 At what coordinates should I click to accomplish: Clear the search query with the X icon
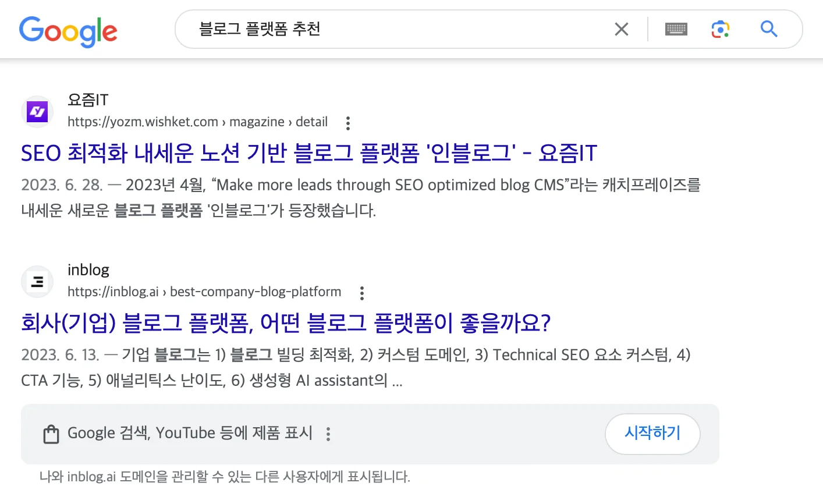622,29
